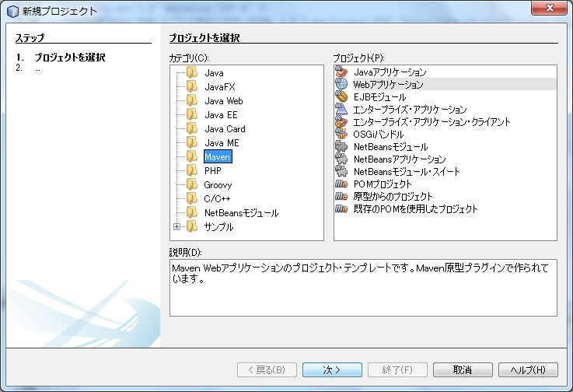This screenshot has width=573, height=392.
Task: Click the 次 > button
Action: 332,369
